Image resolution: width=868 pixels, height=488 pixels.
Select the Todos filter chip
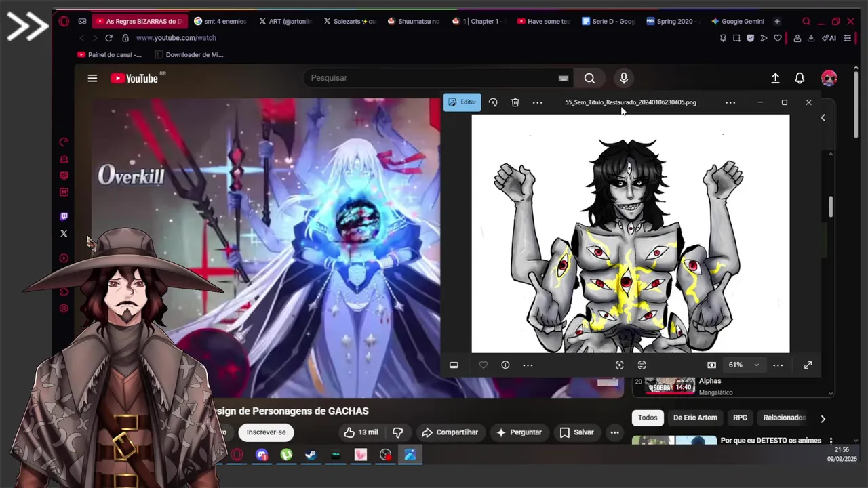[x=648, y=418]
